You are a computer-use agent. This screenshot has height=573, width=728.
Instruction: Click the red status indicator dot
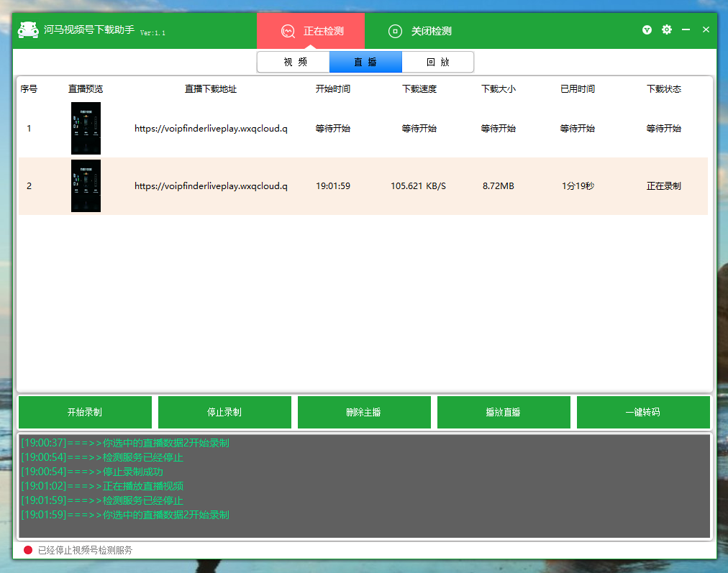[28, 550]
